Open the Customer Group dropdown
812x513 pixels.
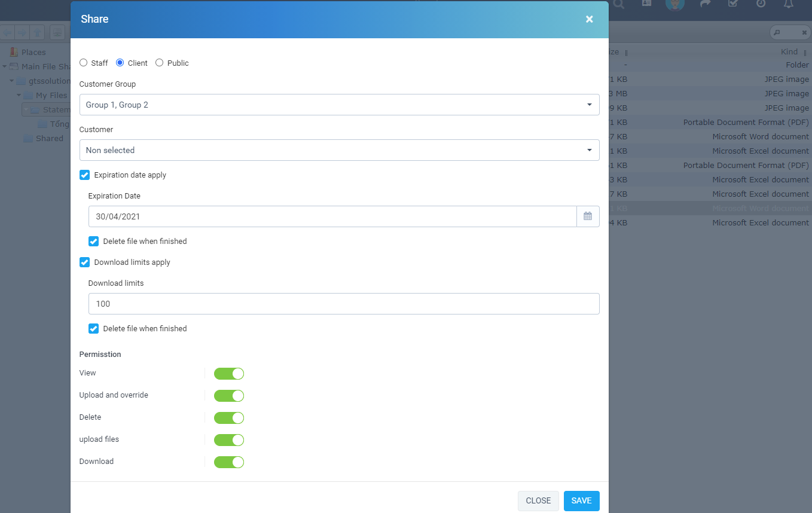click(x=340, y=105)
